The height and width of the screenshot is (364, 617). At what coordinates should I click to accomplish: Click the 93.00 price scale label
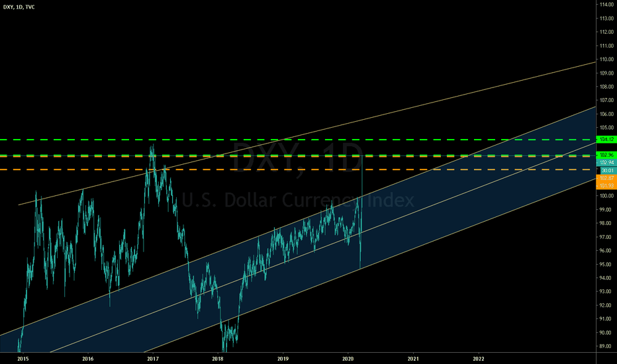coord(606,292)
